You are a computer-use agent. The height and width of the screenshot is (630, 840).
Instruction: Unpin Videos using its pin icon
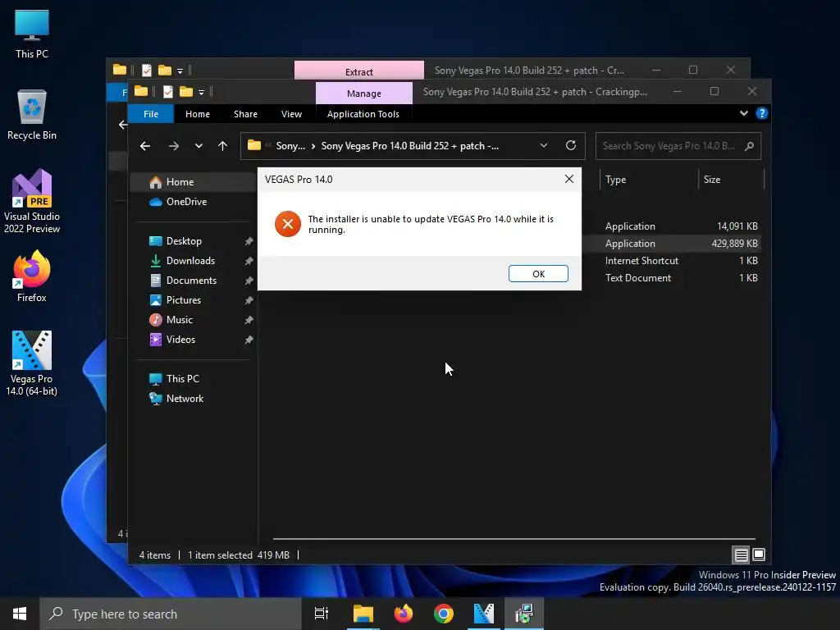pos(249,340)
